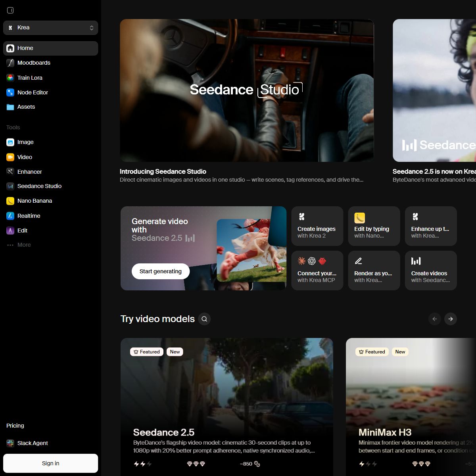Go to Home in the sidebar
The image size is (476, 476).
(x=50, y=48)
